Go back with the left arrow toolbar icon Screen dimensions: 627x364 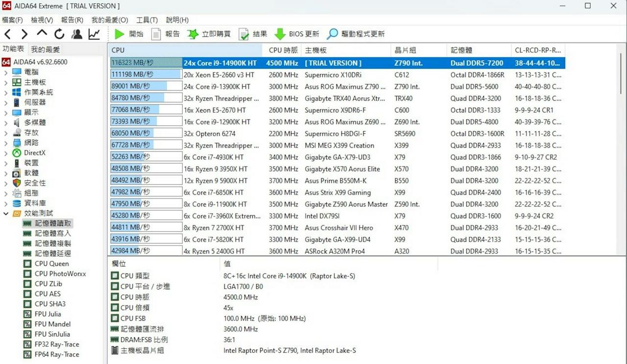pyautogui.click(x=7, y=34)
